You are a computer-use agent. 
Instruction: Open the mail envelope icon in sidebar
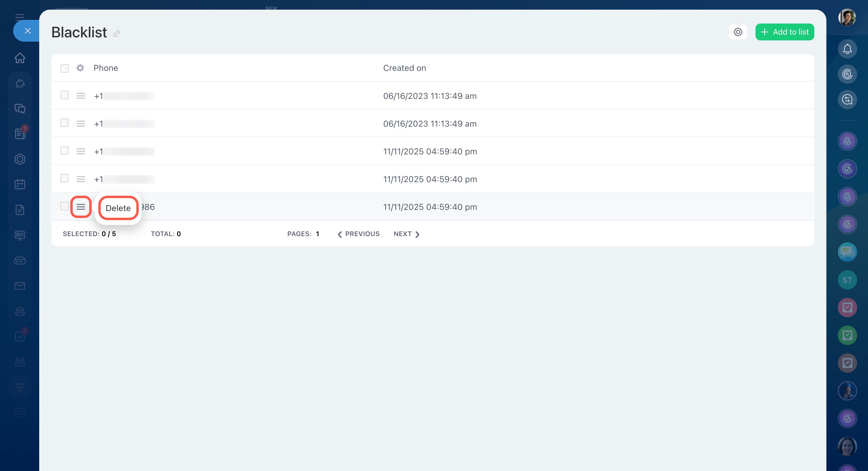pyautogui.click(x=20, y=286)
